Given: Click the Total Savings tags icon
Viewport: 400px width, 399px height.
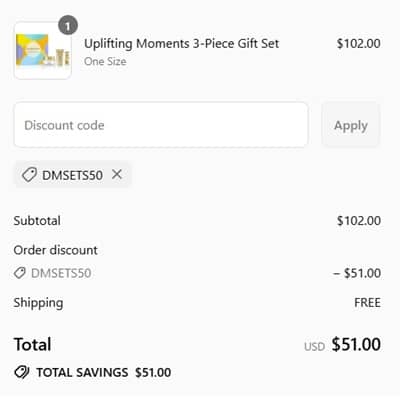Looking at the screenshot, I should (22, 372).
